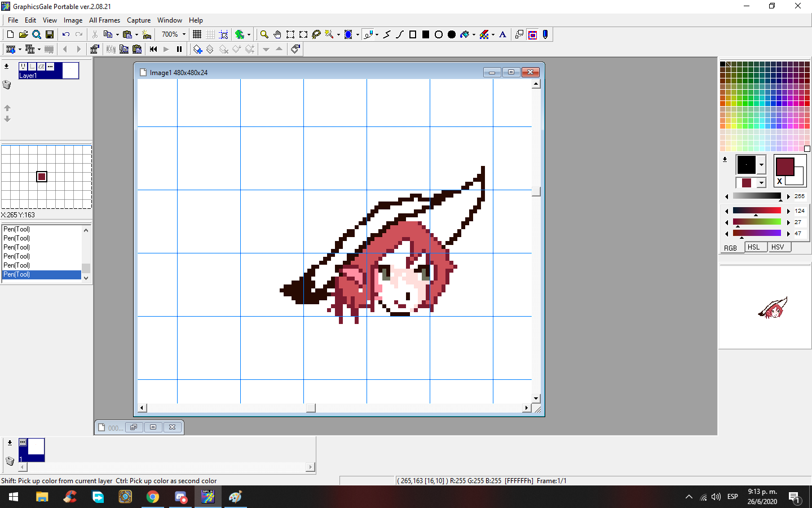Open the Paste options dropdown arrow
The width and height of the screenshot is (812, 508).
136,34
